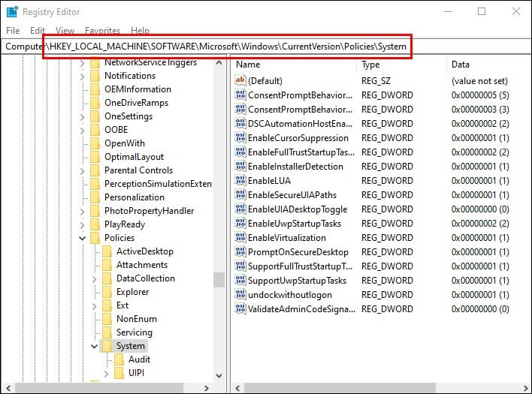
Task: Click in the registry path address bar
Action: coord(266,47)
